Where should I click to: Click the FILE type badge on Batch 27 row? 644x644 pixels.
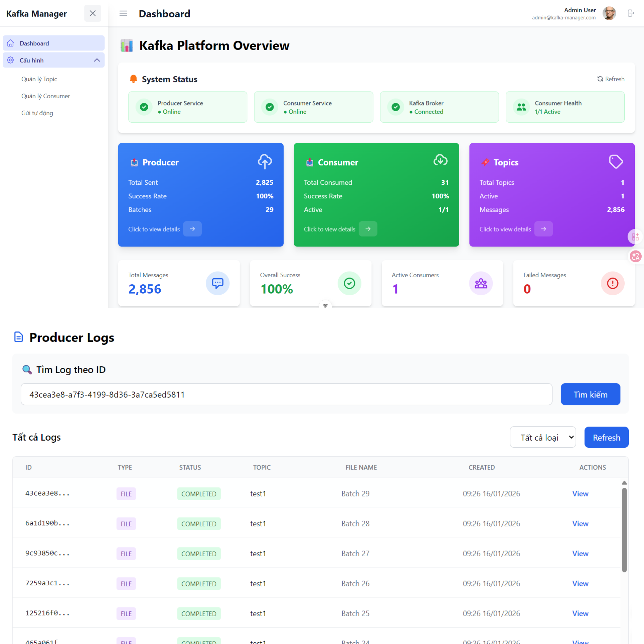pyautogui.click(x=126, y=554)
